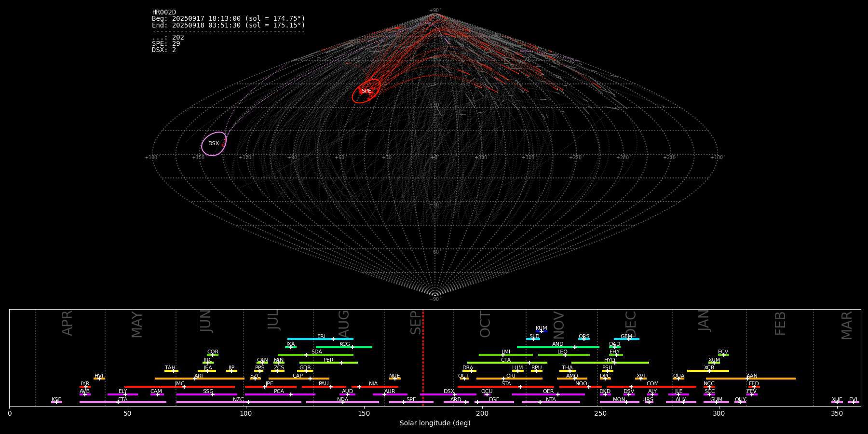Click the COR shower label
The width and height of the screenshot is (868, 434).
(213, 352)
